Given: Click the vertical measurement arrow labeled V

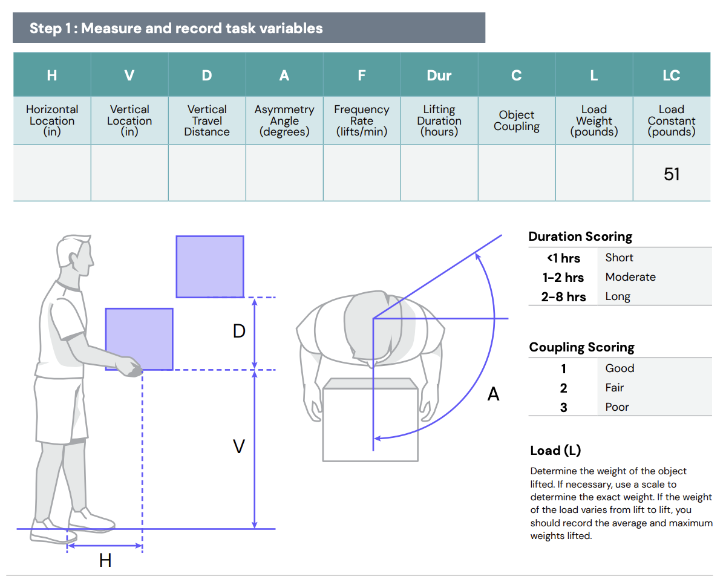Looking at the screenshot, I should point(254,448).
